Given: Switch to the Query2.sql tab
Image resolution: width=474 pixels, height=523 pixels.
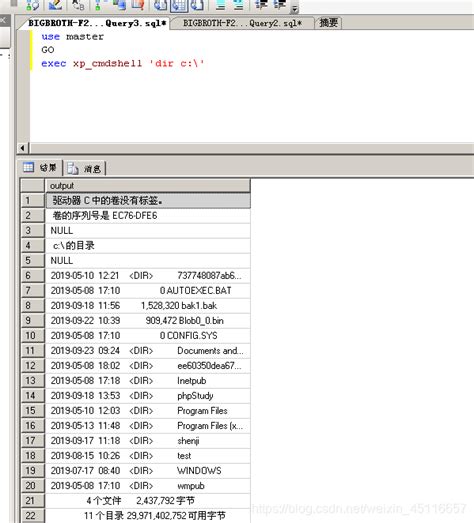Looking at the screenshot, I should [x=242, y=23].
